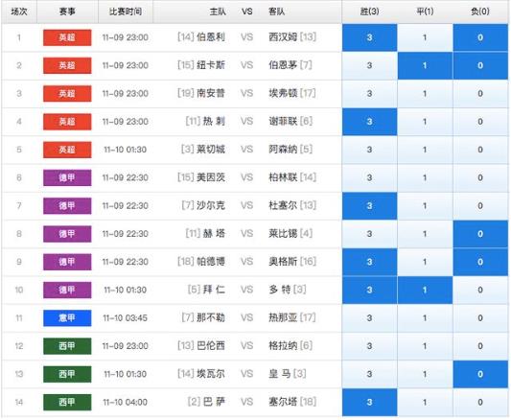Toggle loss (0) for 帕德博 vs 奥格斯
Viewport: 511px width, 420px height.
pyautogui.click(x=480, y=262)
